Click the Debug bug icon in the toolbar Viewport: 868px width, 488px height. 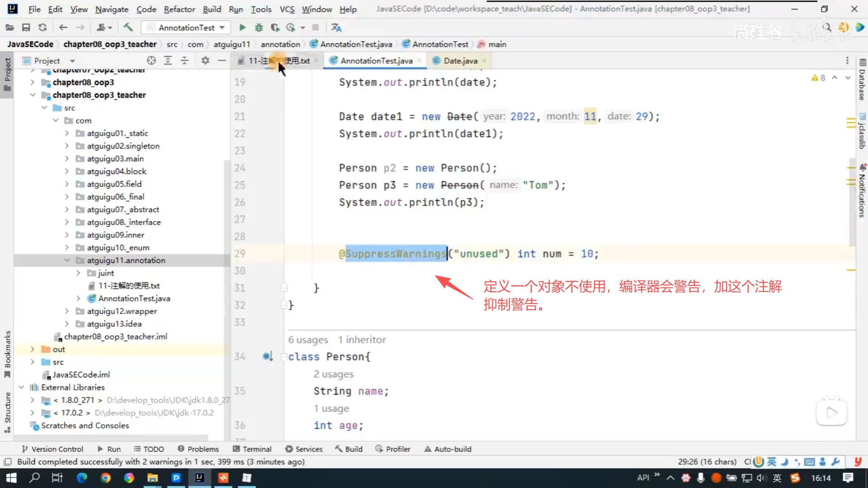[x=259, y=28]
